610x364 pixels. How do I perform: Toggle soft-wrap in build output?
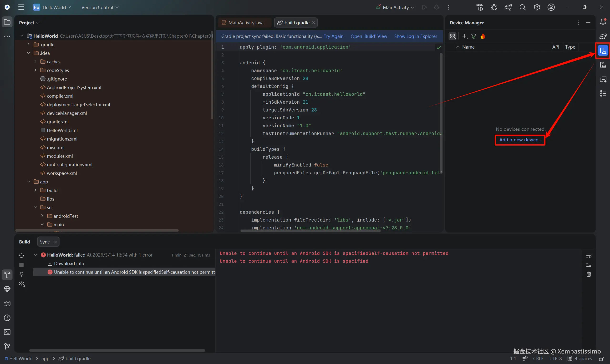pyautogui.click(x=588, y=256)
